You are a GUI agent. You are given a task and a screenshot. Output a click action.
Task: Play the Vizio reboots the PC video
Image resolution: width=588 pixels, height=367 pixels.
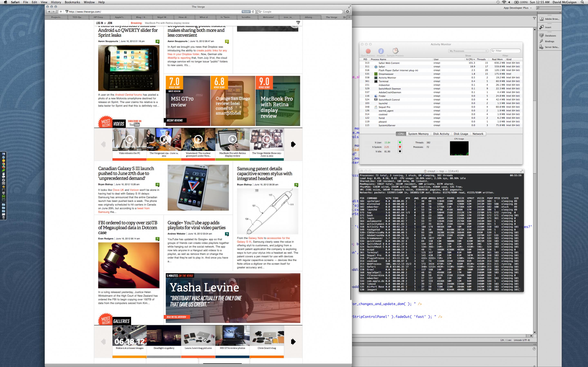[129, 139]
